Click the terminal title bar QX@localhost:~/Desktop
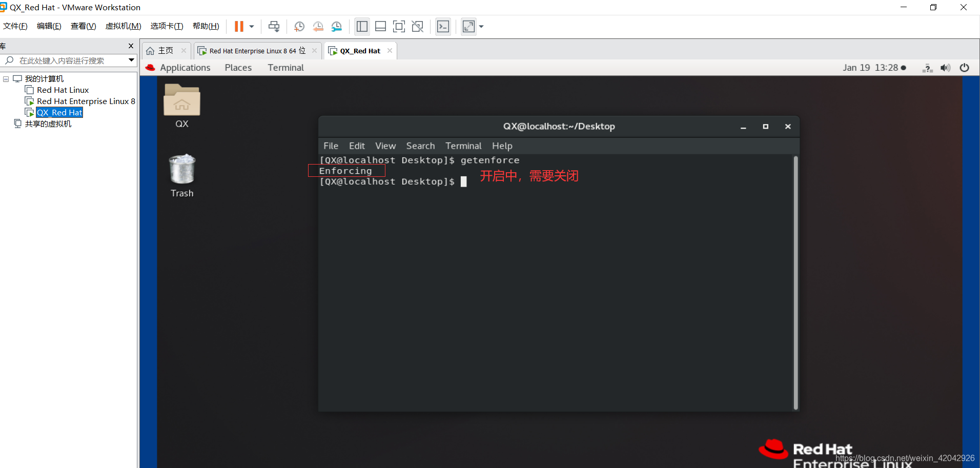This screenshot has height=468, width=980. click(559, 127)
